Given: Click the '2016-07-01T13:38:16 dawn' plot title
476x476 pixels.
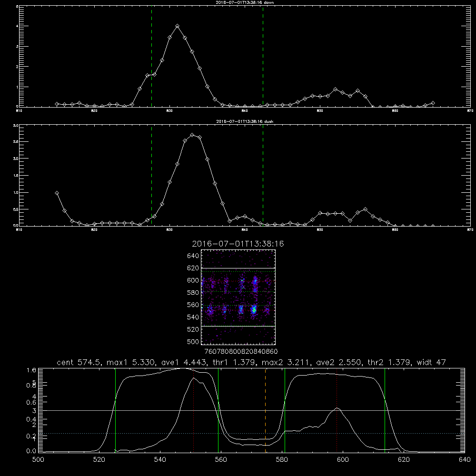Looking at the screenshot, I should pos(245,2).
